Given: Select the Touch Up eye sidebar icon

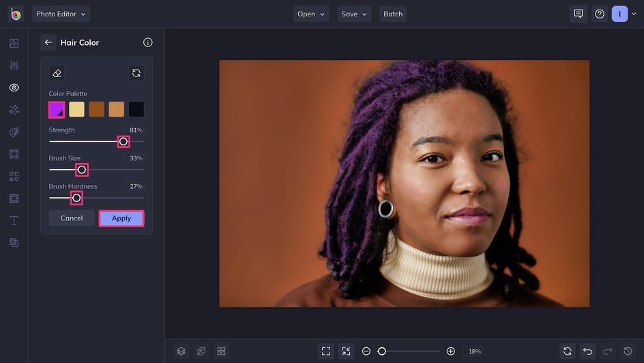Looking at the screenshot, I should tap(14, 87).
